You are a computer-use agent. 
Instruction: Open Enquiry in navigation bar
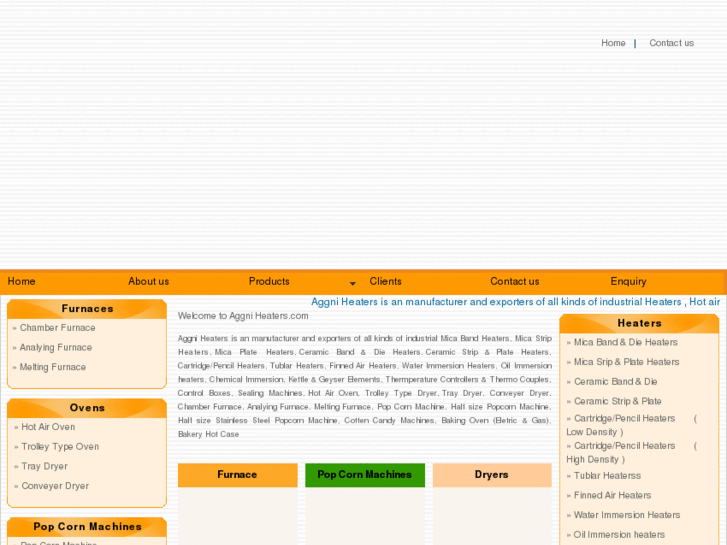coord(628,282)
